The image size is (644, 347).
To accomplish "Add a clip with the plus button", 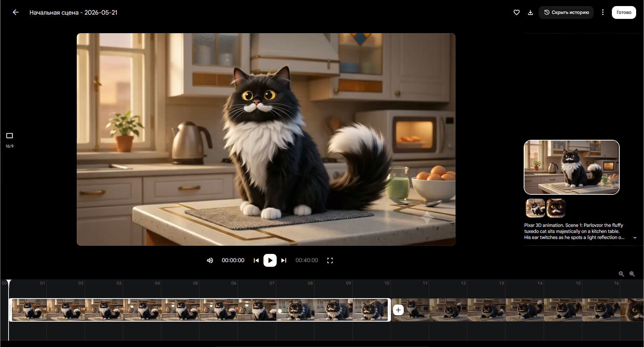I will 398,310.
